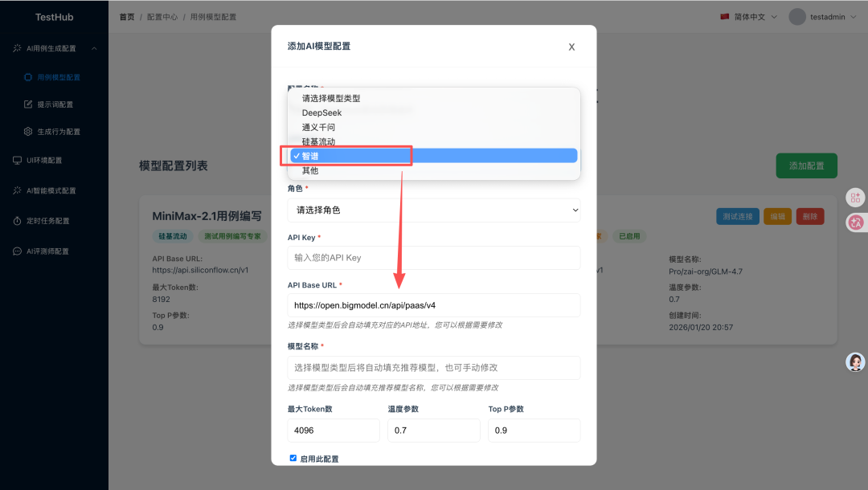This screenshot has height=490, width=868.
Task: Click the AI评测师配置 chat icon
Action: point(17,251)
